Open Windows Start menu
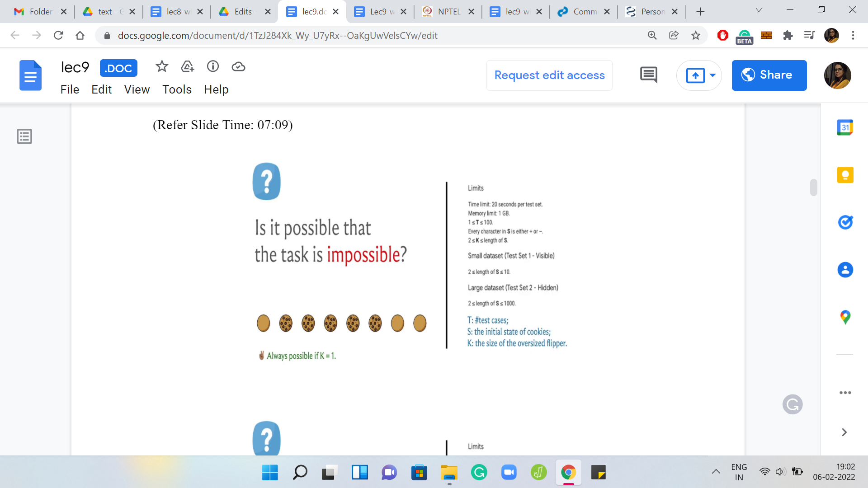The height and width of the screenshot is (488, 868). (x=270, y=473)
